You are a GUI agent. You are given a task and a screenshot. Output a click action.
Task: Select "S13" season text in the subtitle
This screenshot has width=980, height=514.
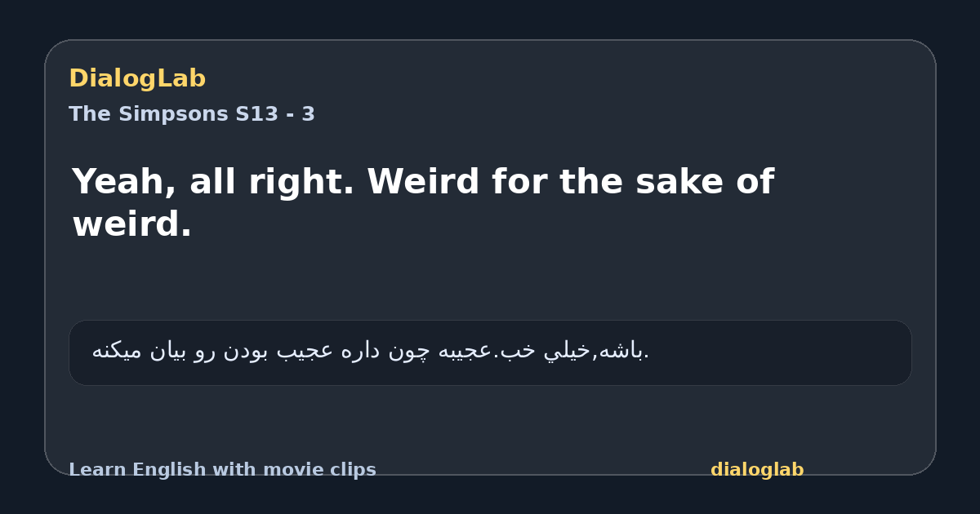257,114
